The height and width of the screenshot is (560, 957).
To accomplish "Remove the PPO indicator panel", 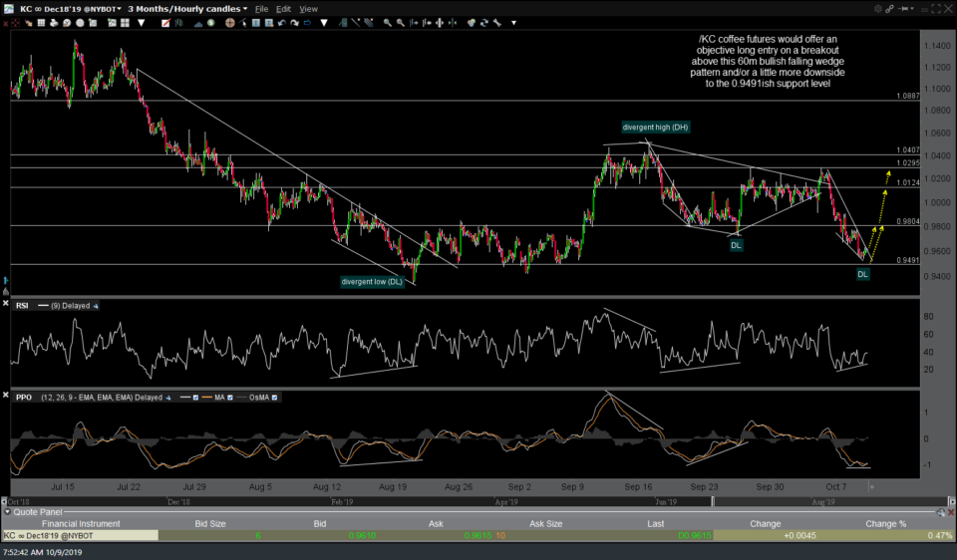I will click(5, 395).
